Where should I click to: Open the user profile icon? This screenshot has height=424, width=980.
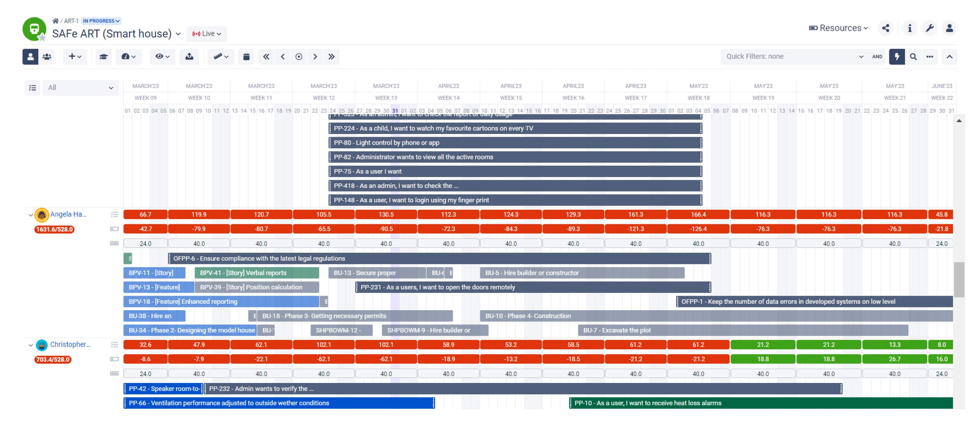pos(950,28)
